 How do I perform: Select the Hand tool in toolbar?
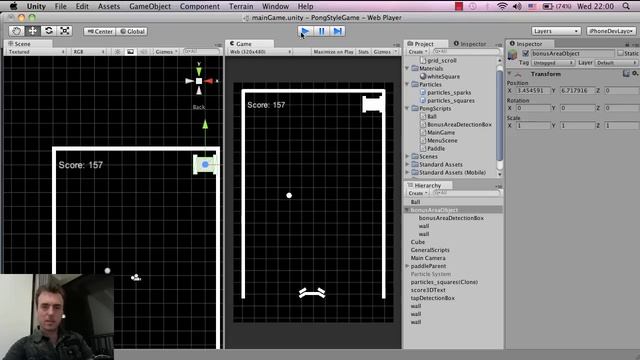coord(16,31)
